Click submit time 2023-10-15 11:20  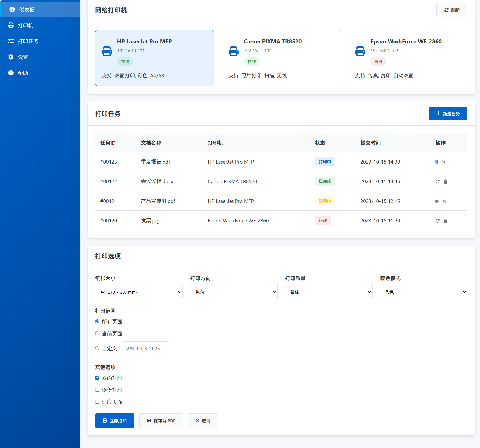click(x=380, y=221)
